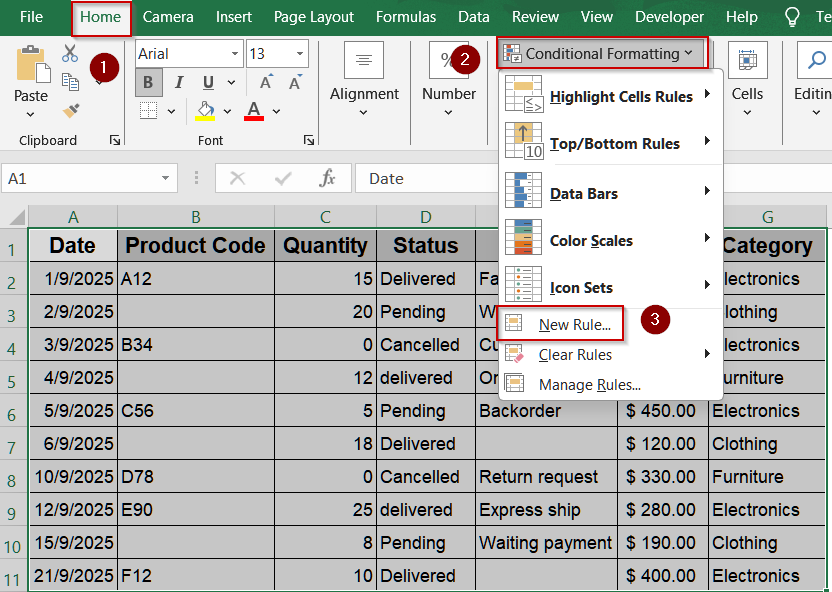The height and width of the screenshot is (592, 832).
Task: Open the font size 13 dropdown
Action: [x=300, y=54]
